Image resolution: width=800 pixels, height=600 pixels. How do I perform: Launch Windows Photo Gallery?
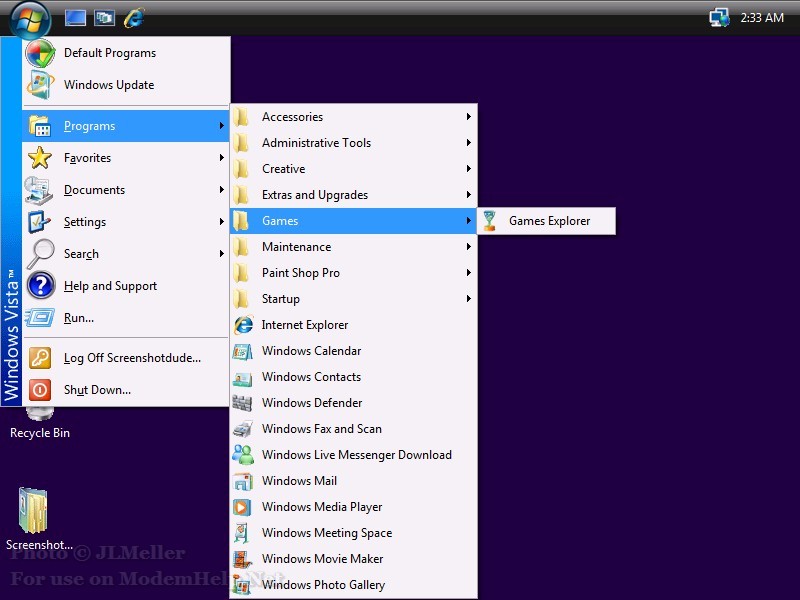tap(323, 585)
